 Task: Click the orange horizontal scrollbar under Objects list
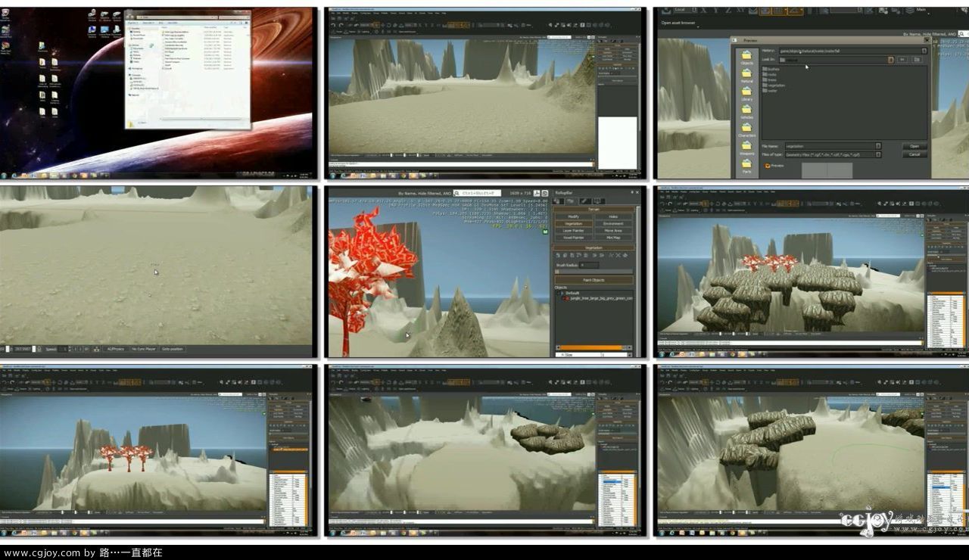[590, 347]
